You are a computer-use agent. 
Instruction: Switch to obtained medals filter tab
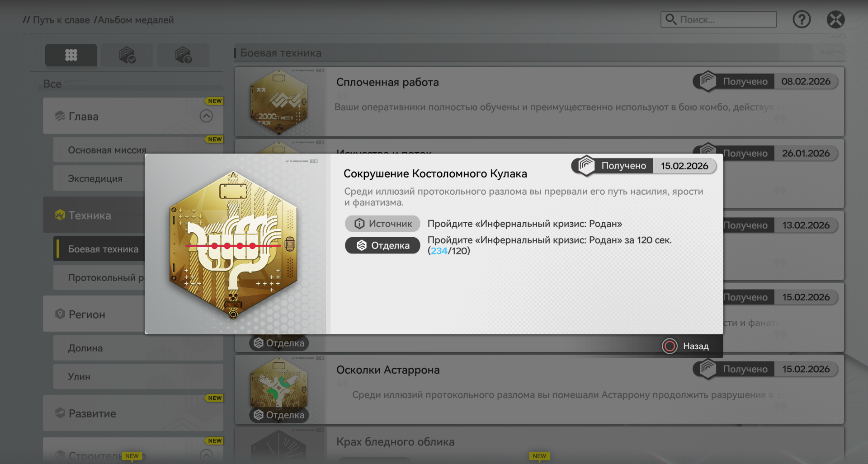click(x=127, y=55)
